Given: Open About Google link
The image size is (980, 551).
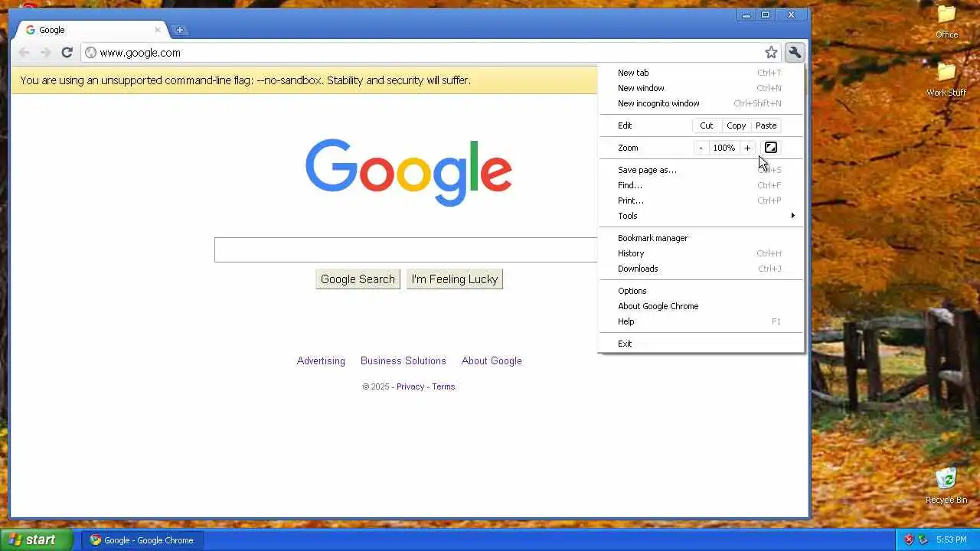Looking at the screenshot, I should [492, 360].
